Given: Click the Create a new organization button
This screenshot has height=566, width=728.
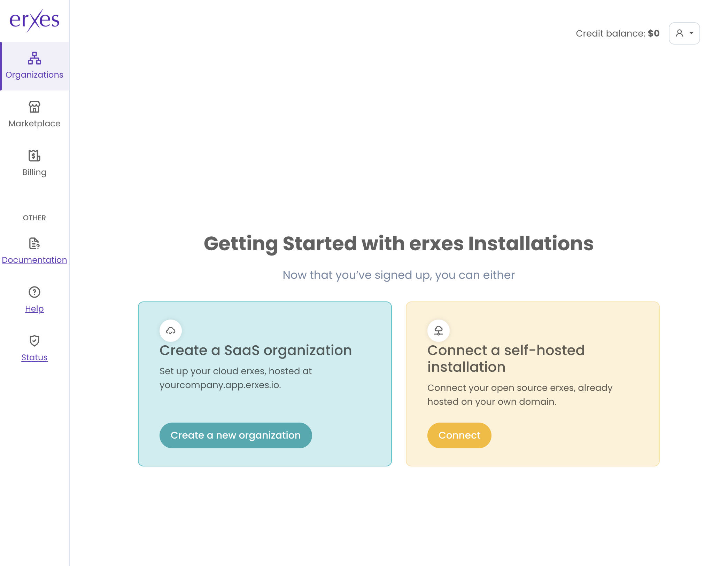Looking at the screenshot, I should [x=235, y=435].
